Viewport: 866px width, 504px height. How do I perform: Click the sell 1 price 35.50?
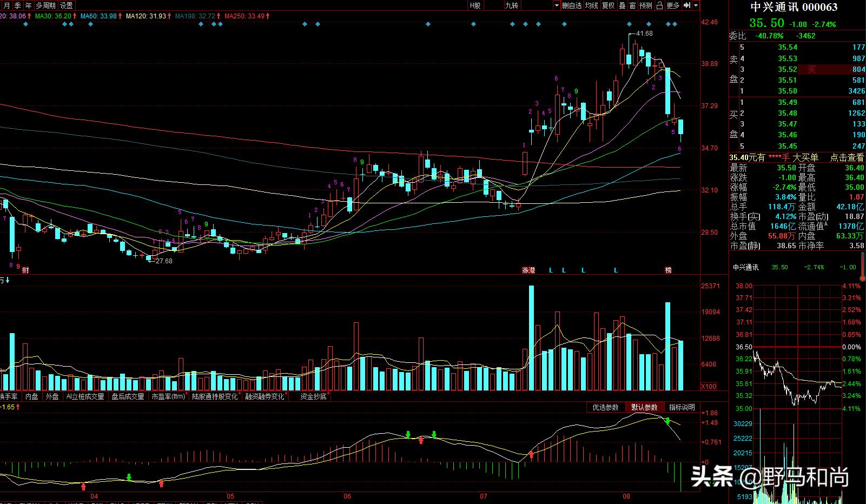[788, 91]
